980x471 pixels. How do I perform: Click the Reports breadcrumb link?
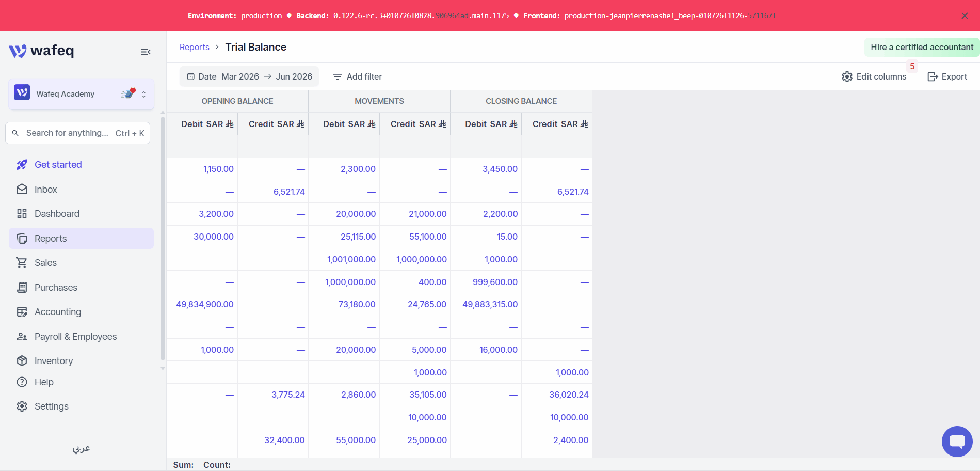coord(195,47)
